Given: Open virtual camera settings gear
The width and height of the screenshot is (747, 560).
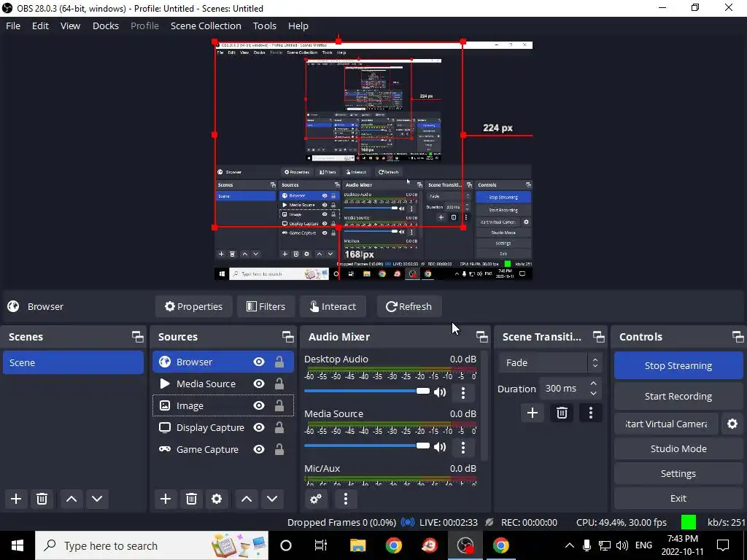Looking at the screenshot, I should pyautogui.click(x=732, y=424).
